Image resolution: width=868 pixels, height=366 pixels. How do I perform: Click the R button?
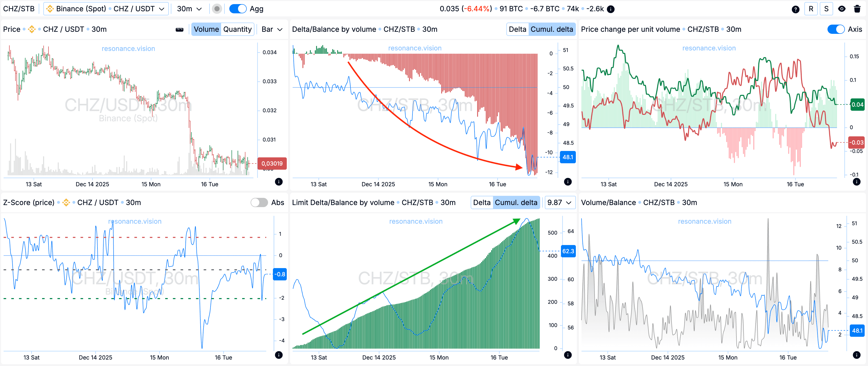(x=811, y=9)
